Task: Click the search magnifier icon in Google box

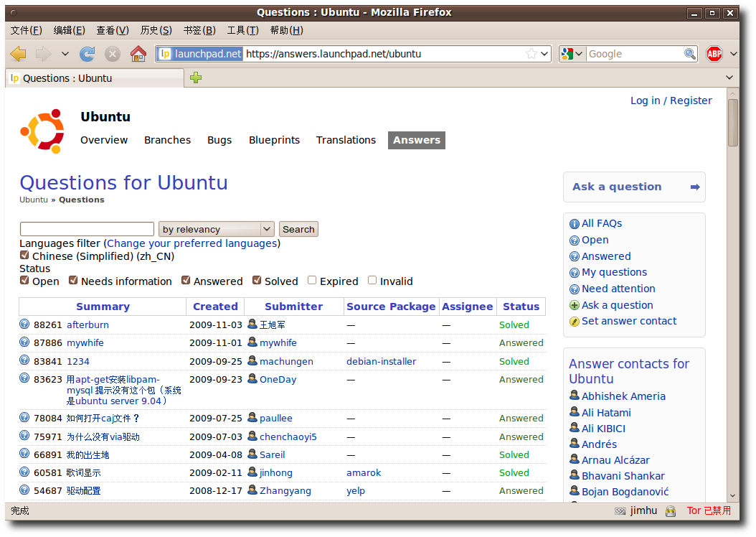Action: coord(689,54)
